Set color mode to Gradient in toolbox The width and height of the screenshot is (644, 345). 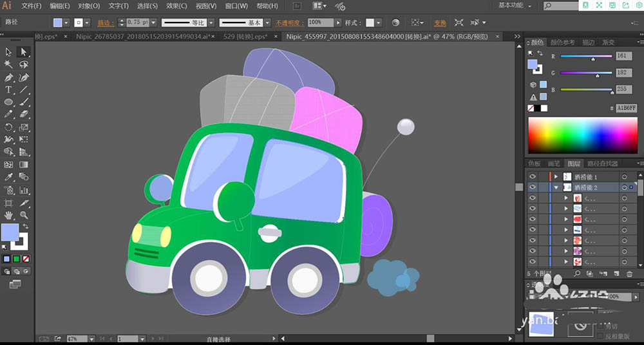click(17, 259)
